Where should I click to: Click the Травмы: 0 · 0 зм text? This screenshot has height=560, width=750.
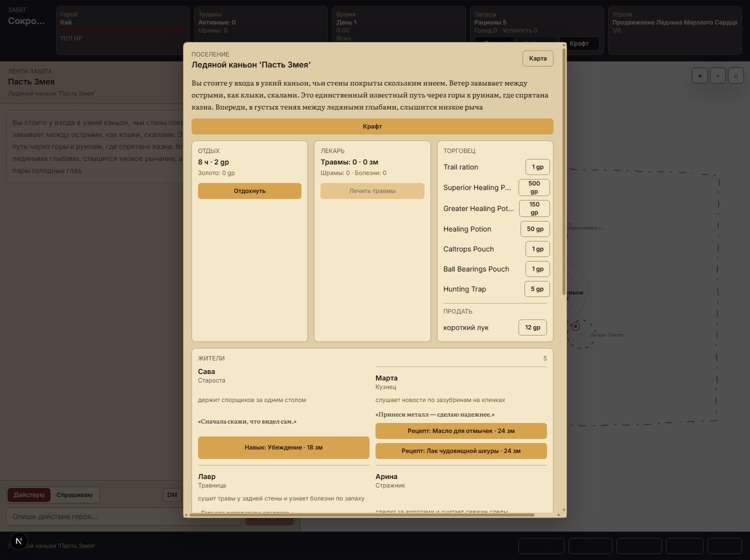tap(350, 162)
